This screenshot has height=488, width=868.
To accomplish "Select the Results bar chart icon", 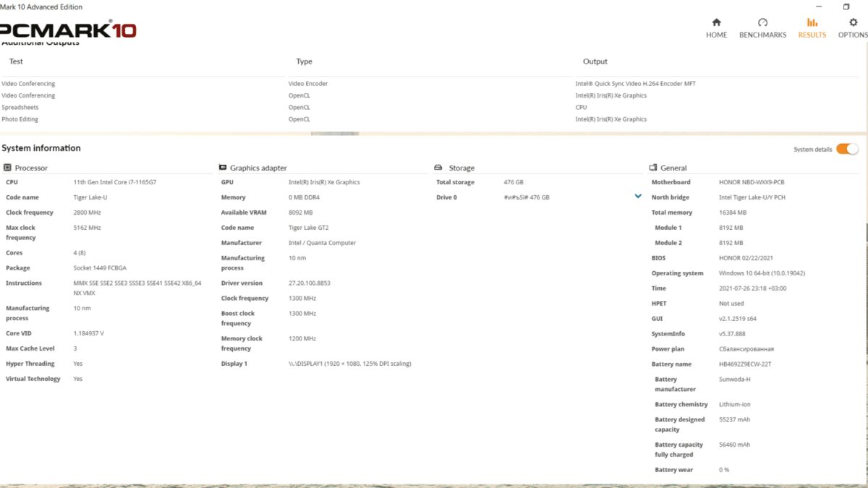I will pos(812,22).
